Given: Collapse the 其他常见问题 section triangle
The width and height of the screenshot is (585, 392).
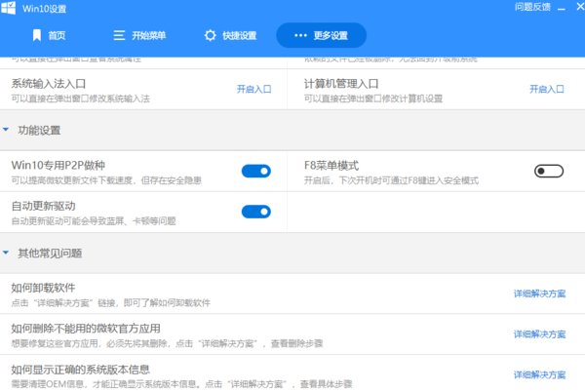Looking at the screenshot, I should click(7, 253).
